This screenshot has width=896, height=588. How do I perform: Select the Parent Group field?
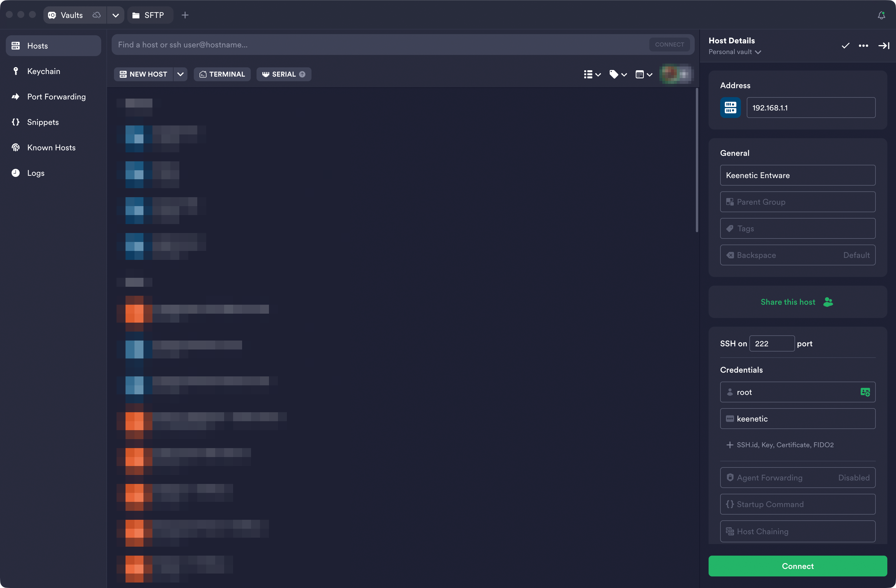(797, 202)
